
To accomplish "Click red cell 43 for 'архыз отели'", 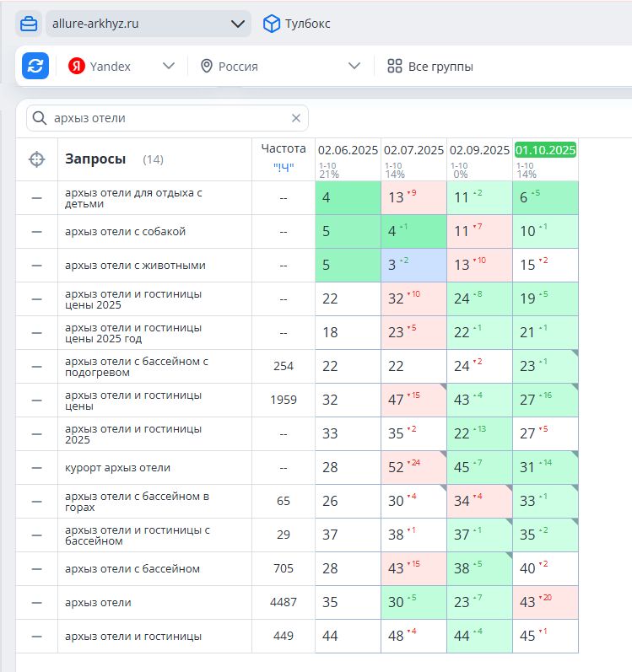I will 545,603.
